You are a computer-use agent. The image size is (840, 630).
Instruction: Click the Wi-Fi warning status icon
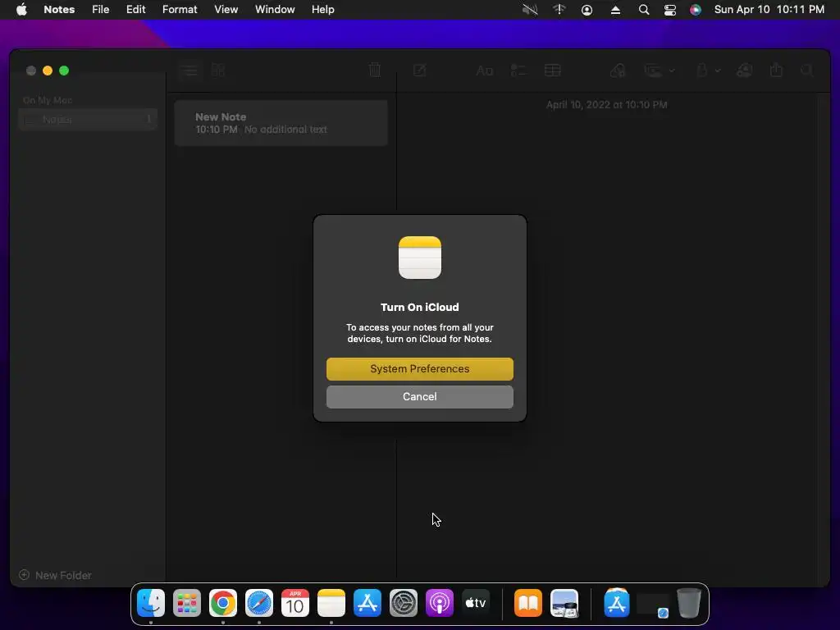click(x=559, y=9)
